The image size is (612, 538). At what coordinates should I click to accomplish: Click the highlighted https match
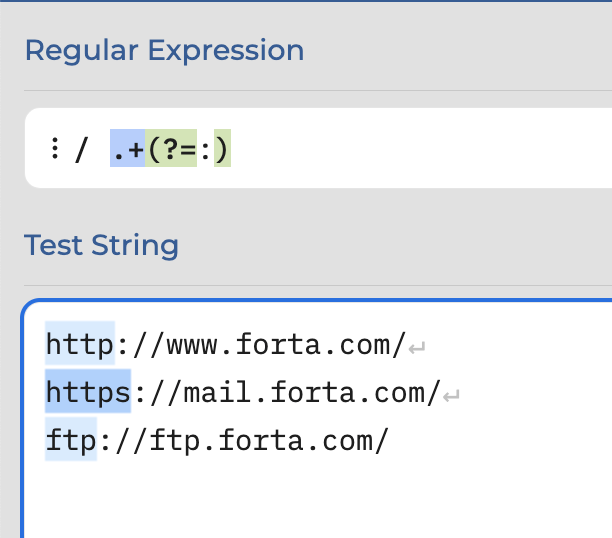[x=88, y=391]
